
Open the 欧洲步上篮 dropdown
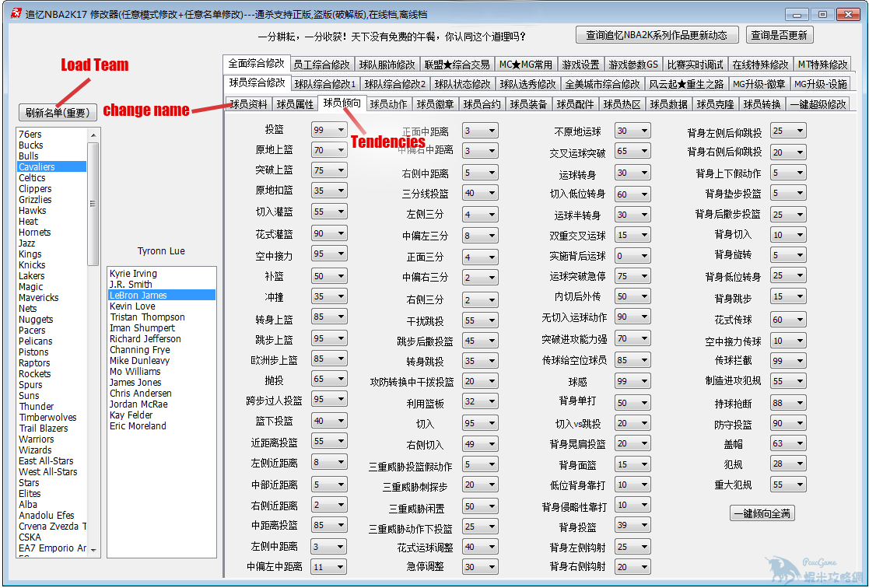(x=329, y=359)
